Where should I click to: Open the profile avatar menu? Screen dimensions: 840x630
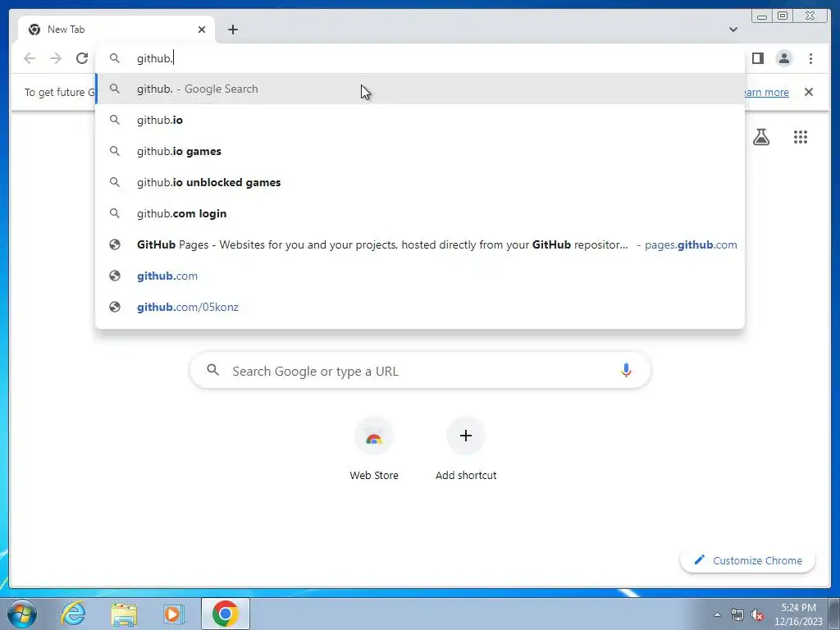coord(783,58)
